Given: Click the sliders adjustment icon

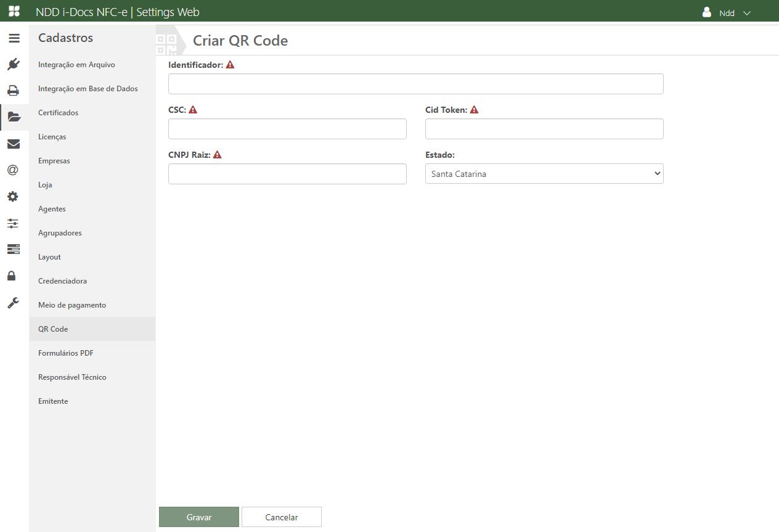Looking at the screenshot, I should 13,223.
